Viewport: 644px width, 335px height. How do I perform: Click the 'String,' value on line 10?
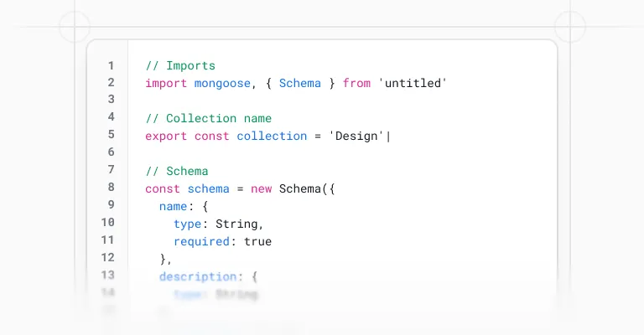tap(240, 224)
